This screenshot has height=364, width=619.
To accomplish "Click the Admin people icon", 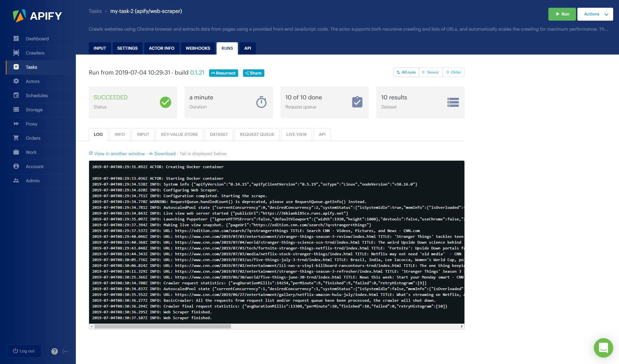I will [x=16, y=180].
